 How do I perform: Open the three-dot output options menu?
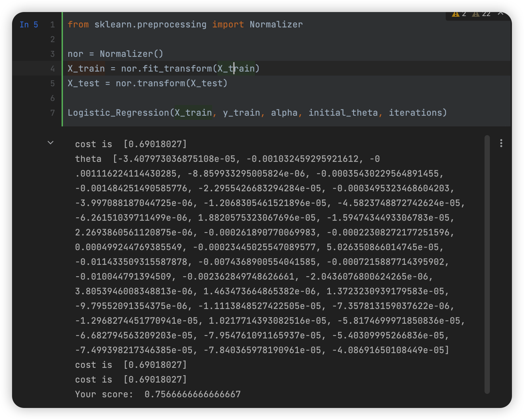coord(501,143)
